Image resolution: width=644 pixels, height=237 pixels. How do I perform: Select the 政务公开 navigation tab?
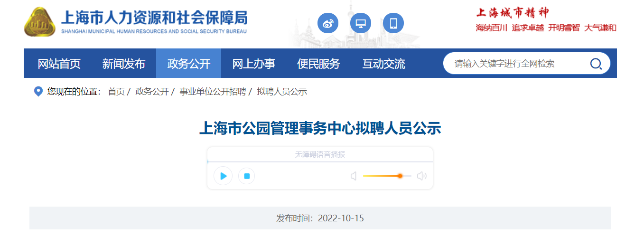(x=189, y=64)
